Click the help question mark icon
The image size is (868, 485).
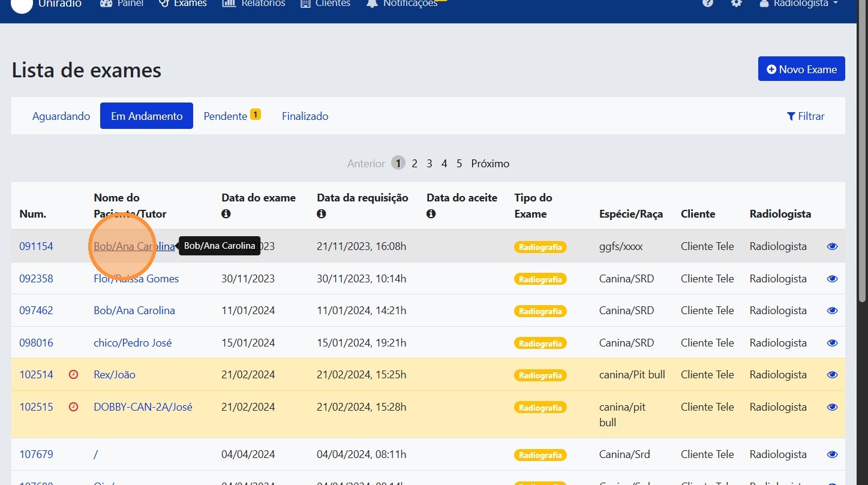(708, 3)
